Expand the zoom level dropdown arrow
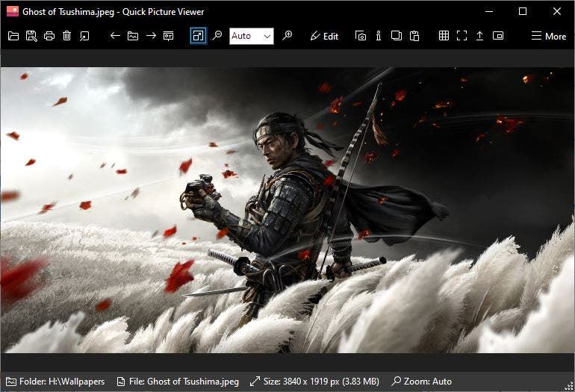This screenshot has height=392, width=575. (x=267, y=37)
